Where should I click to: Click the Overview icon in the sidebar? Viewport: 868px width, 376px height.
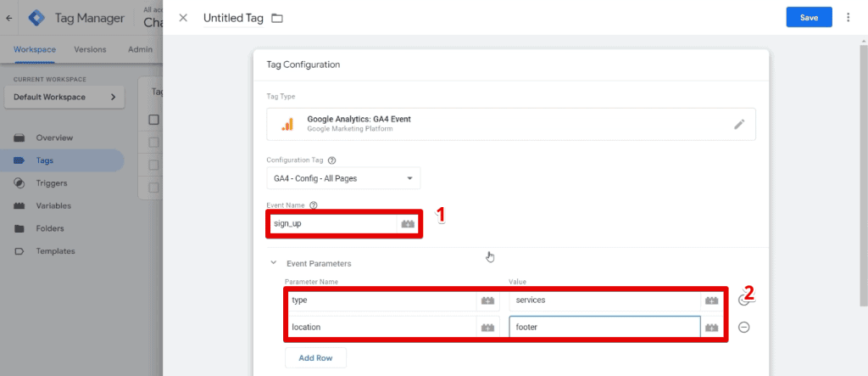19,137
